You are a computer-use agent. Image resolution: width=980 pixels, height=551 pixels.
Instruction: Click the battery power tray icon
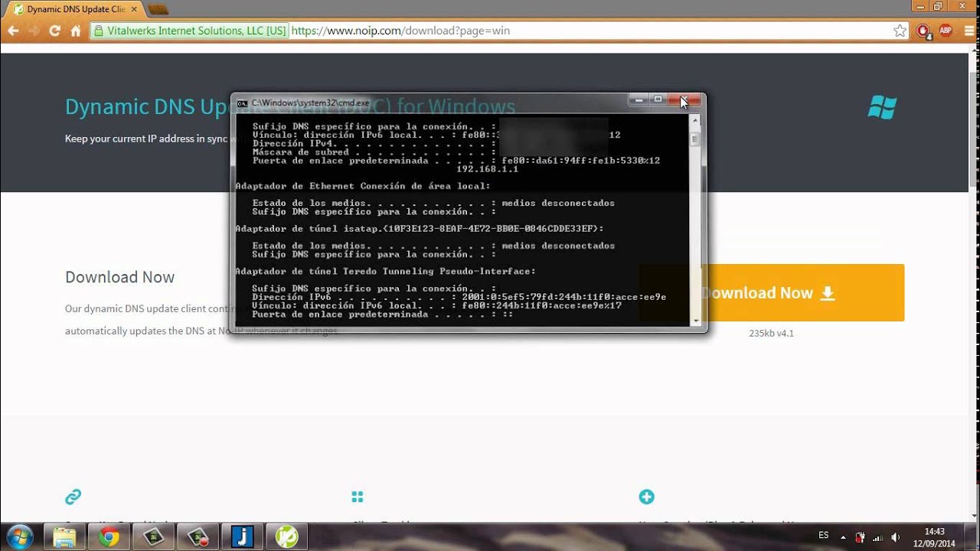click(860, 537)
